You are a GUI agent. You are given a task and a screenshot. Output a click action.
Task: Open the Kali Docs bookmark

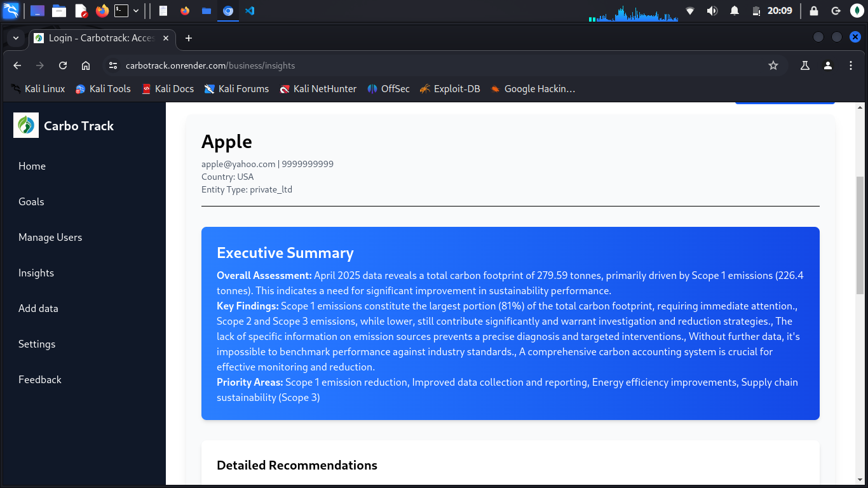pyautogui.click(x=168, y=89)
